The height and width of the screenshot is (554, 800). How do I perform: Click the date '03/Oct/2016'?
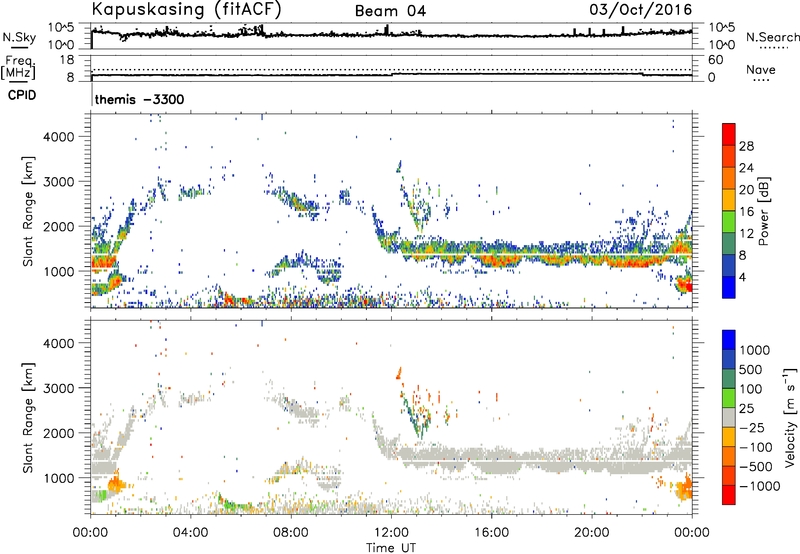coord(641,10)
